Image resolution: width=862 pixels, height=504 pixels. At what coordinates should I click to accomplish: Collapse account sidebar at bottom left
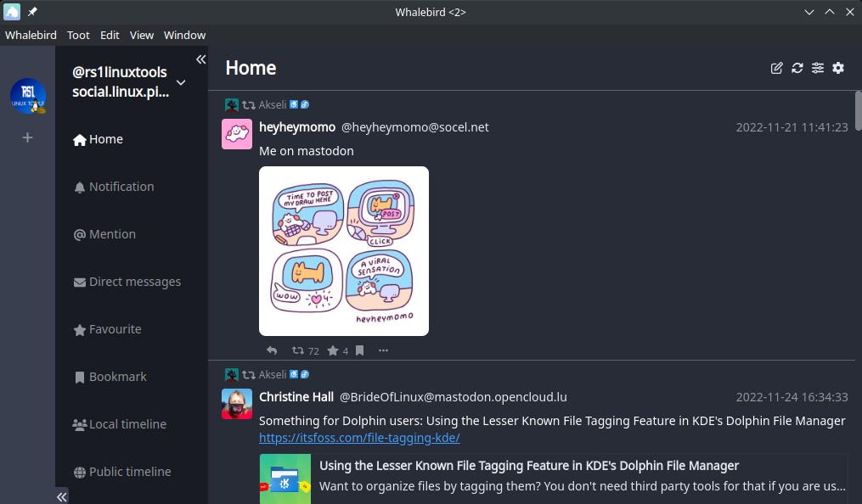[61, 497]
